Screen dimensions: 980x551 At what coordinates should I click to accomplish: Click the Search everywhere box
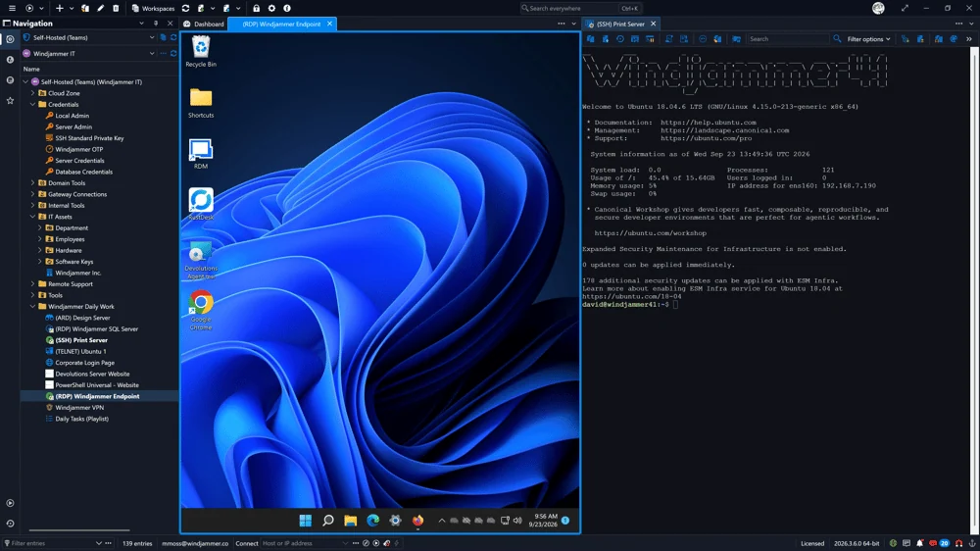[579, 8]
